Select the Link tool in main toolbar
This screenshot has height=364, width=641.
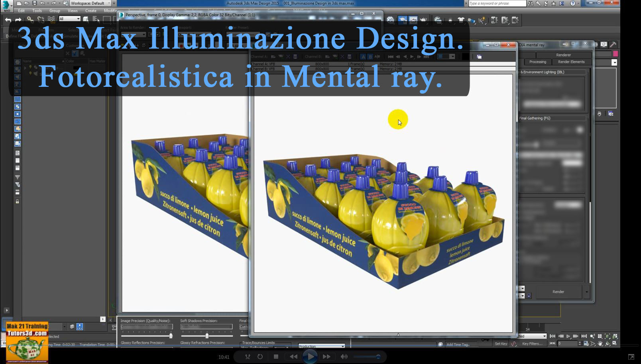pos(30,20)
